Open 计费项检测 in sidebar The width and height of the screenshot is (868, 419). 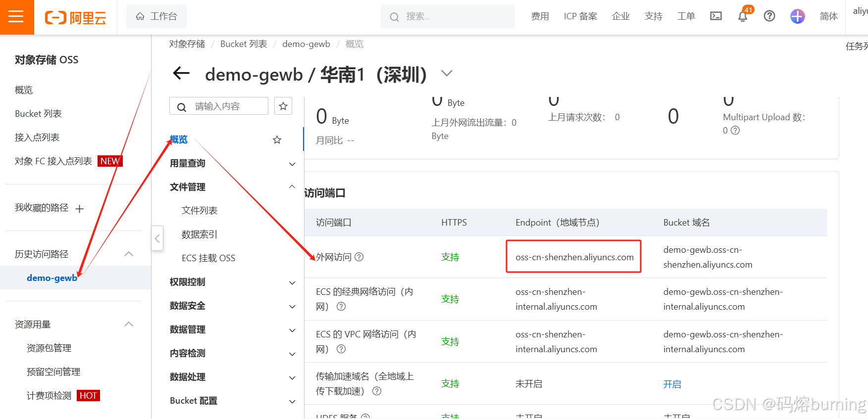pos(49,396)
